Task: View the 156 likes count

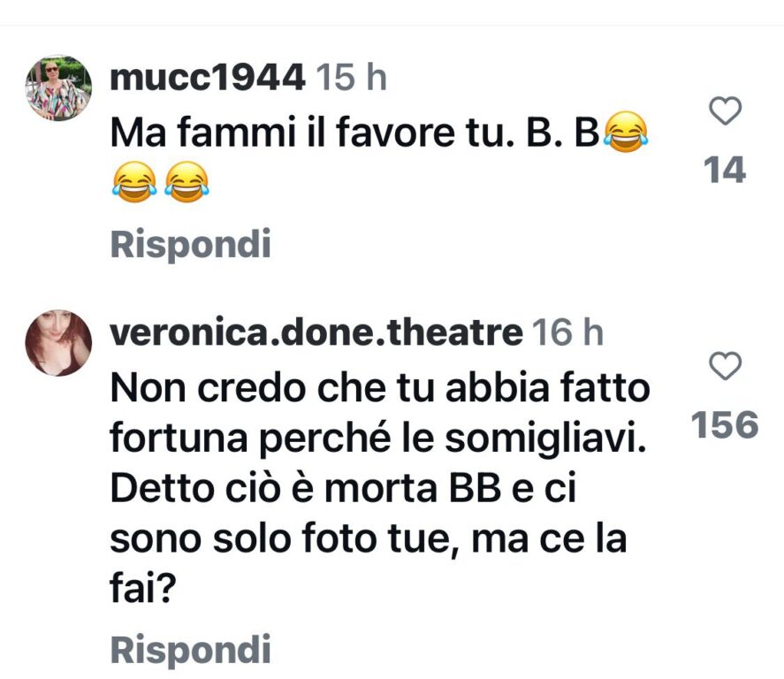Action: tap(726, 425)
